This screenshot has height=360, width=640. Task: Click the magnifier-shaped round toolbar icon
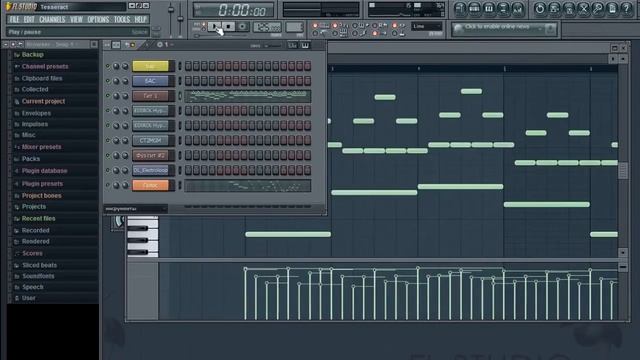[598, 9]
